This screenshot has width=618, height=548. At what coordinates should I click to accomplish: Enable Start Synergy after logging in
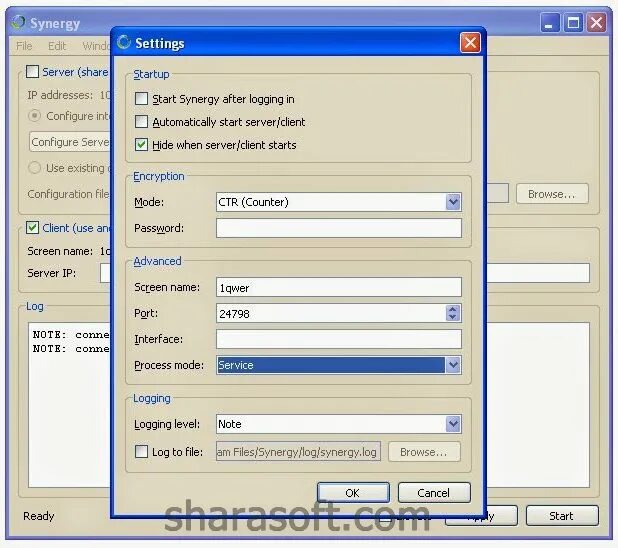[x=141, y=99]
